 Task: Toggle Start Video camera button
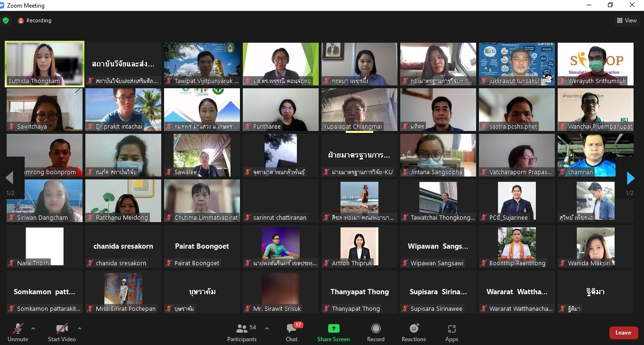coord(62,328)
